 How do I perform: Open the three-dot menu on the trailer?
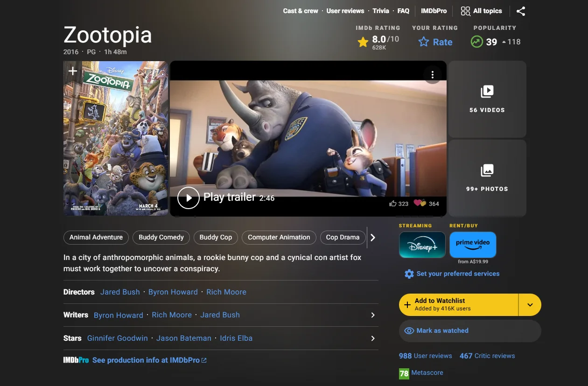[x=432, y=74]
